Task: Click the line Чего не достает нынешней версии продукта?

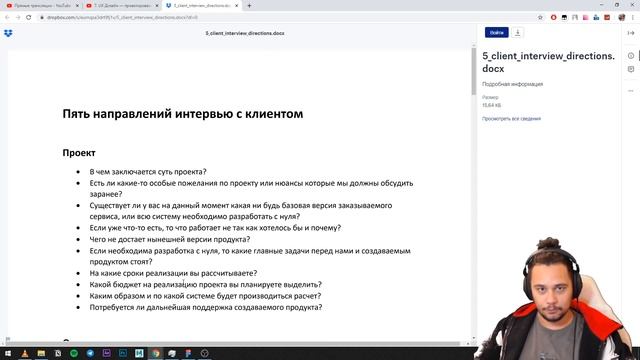Action: click(x=170, y=240)
